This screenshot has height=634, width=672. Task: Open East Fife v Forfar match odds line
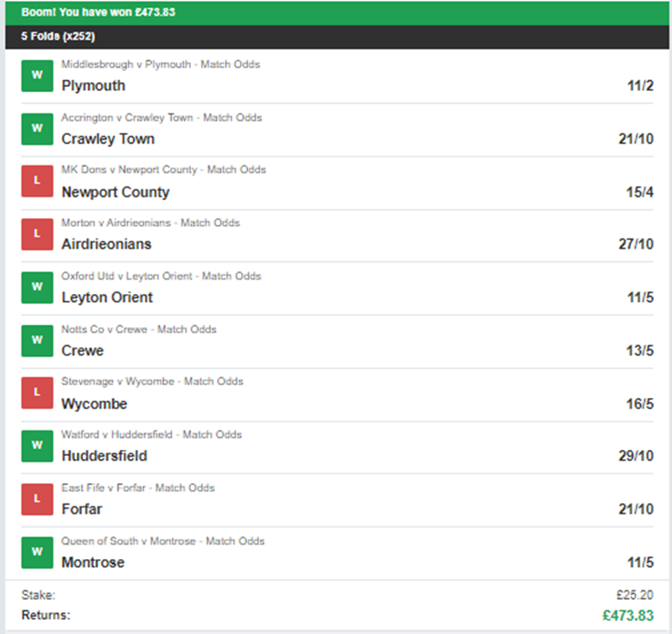(x=138, y=488)
